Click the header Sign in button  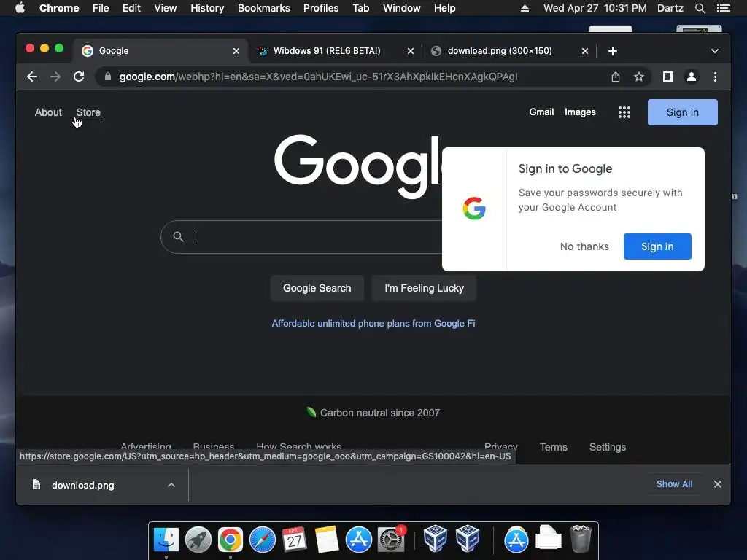[x=682, y=112]
